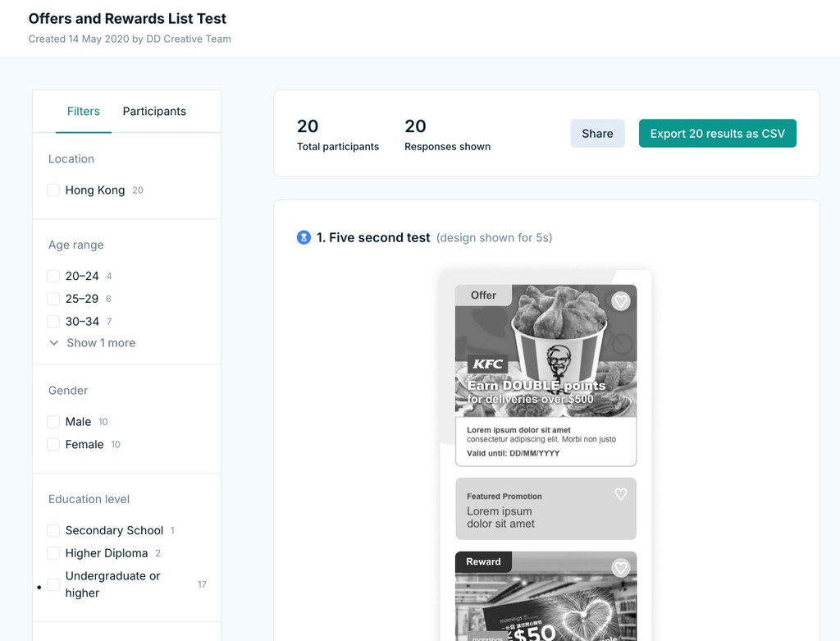Click the KFC logo in the offer
Viewport: 840px width, 641px height.
[487, 364]
